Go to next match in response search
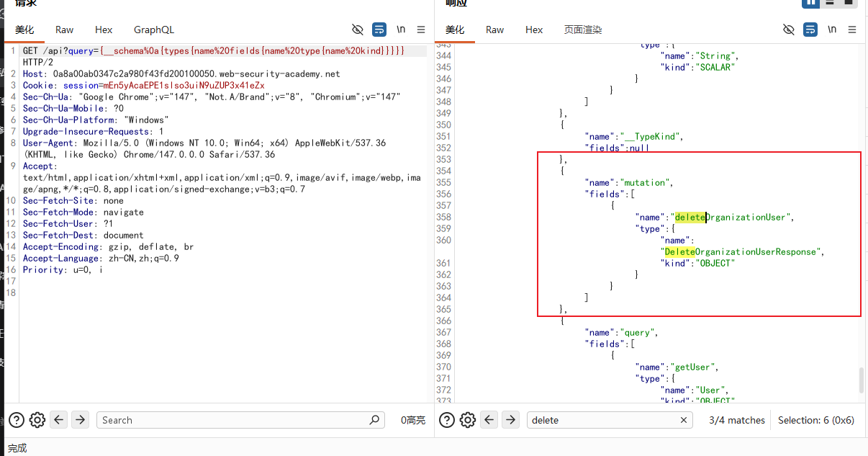The height and width of the screenshot is (456, 868). click(511, 420)
